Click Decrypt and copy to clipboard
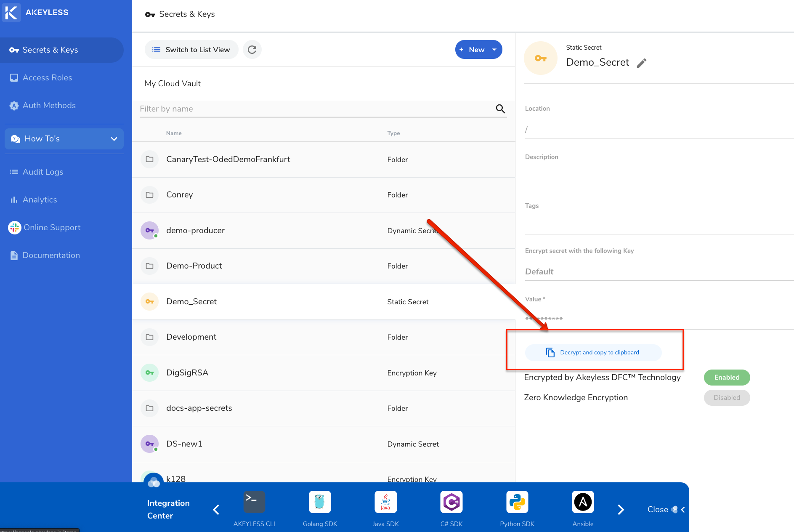The width and height of the screenshot is (794, 532). [593, 353]
